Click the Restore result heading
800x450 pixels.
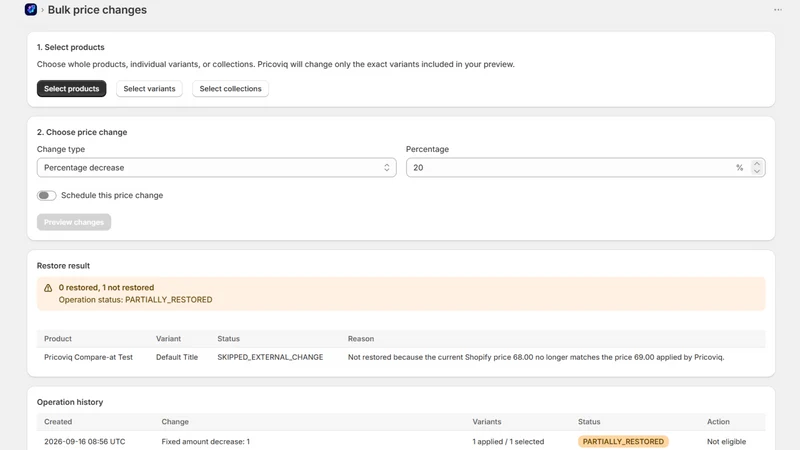[63, 266]
